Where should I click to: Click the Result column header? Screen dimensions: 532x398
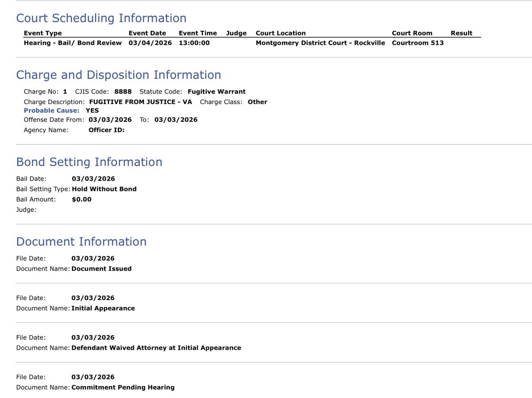(462, 33)
